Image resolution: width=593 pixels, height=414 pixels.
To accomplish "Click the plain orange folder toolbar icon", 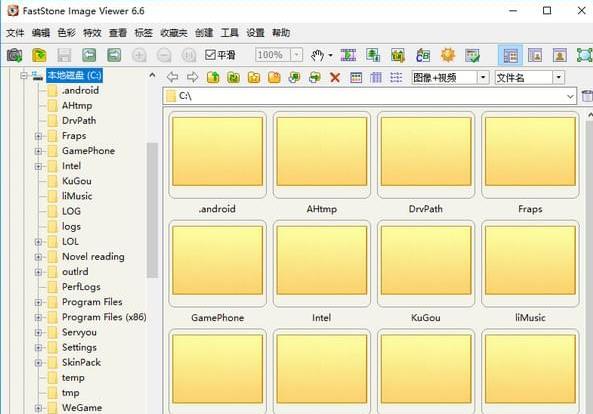I will pyautogui.click(x=274, y=78).
